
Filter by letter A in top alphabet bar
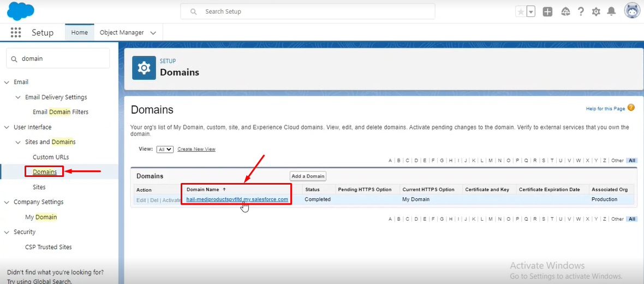point(390,161)
